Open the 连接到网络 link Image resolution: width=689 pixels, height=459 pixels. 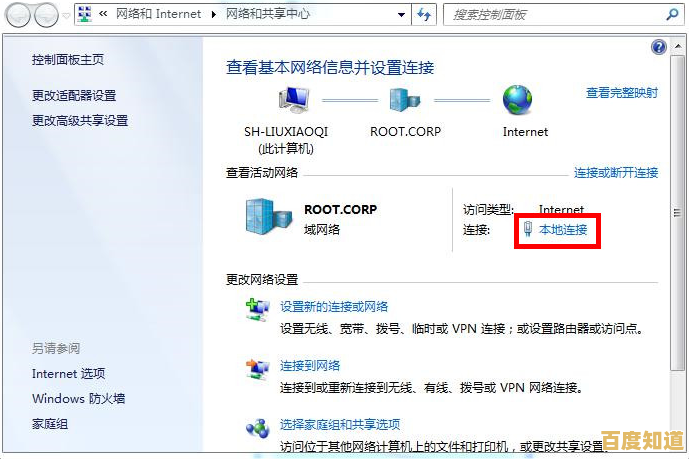click(310, 365)
